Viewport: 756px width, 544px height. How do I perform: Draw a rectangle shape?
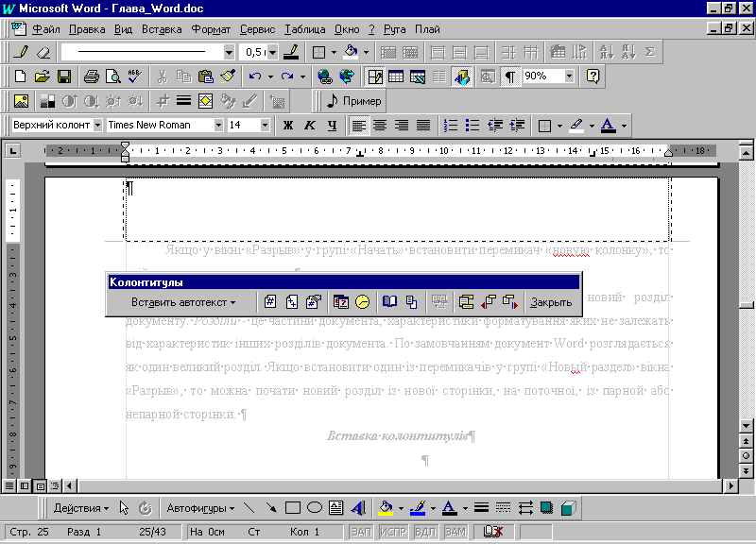(x=293, y=508)
